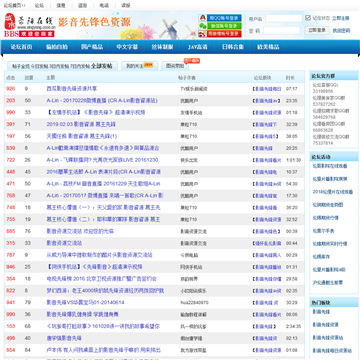Click QQ group number 537827262
The height and width of the screenshot is (360, 360).
click(324, 104)
